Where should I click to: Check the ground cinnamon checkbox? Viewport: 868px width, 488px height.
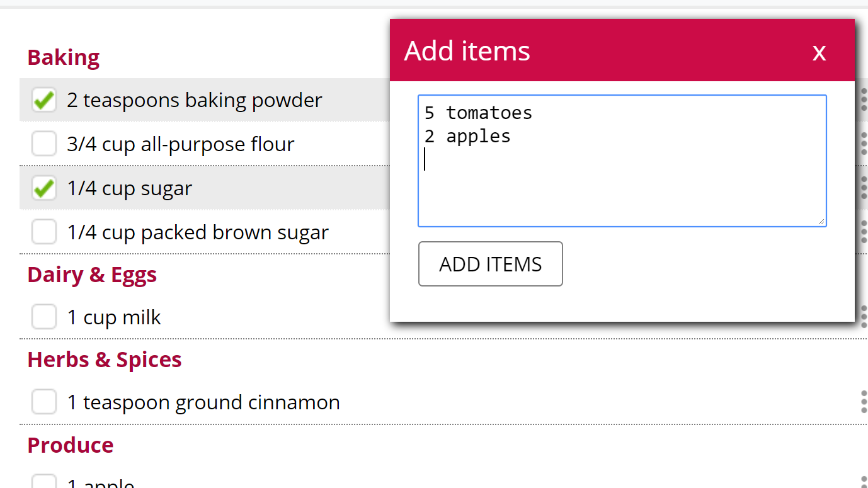(x=44, y=402)
